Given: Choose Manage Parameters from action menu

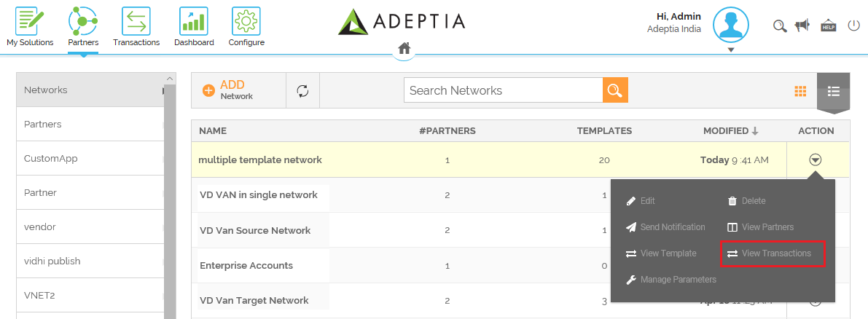Looking at the screenshot, I should (671, 280).
